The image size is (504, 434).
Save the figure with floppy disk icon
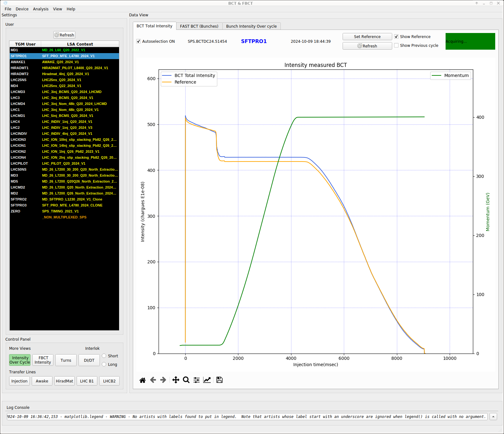click(x=219, y=380)
